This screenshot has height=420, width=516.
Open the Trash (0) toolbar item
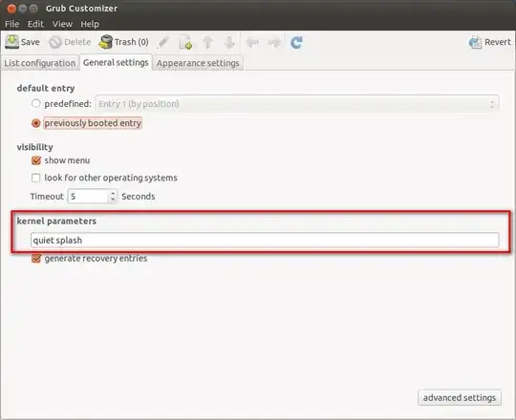tap(123, 42)
